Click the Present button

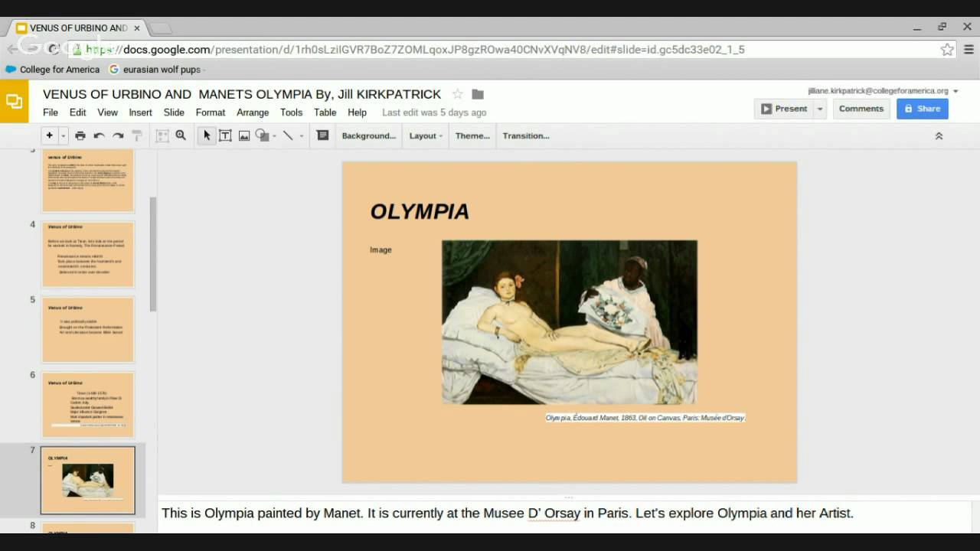tap(783, 109)
